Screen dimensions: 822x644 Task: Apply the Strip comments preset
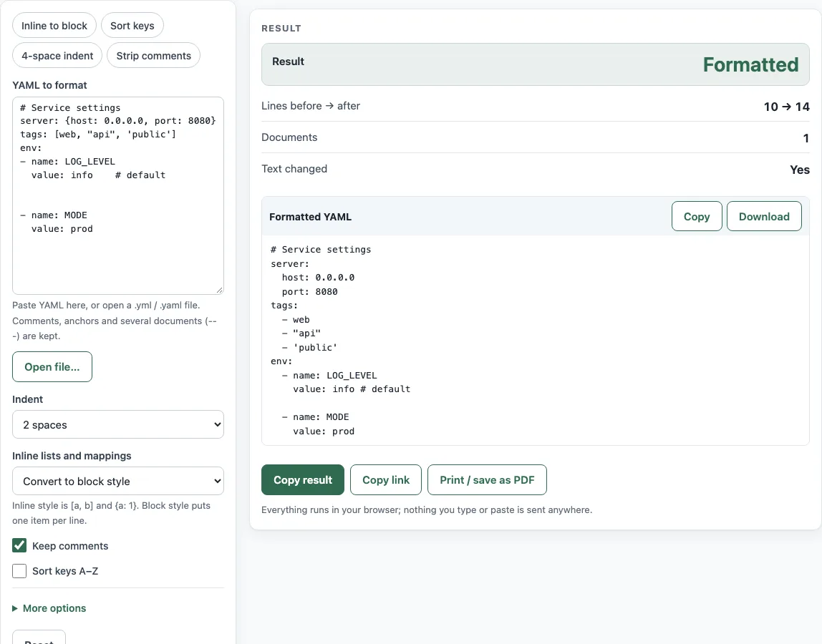coord(154,56)
